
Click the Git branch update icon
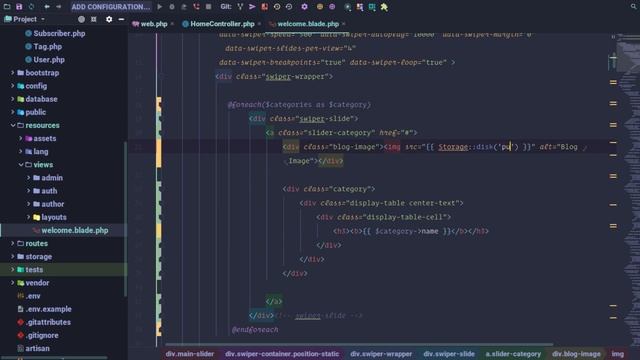tap(240, 7)
